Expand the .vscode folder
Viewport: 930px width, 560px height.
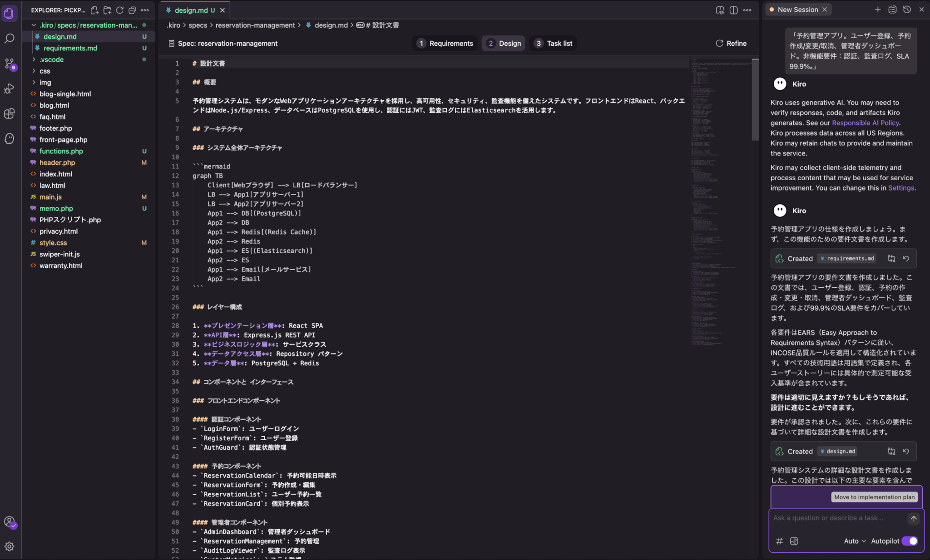[51, 59]
